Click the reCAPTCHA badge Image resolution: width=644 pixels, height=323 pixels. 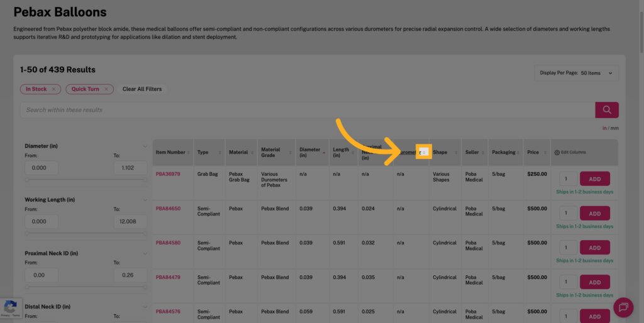pos(10,308)
